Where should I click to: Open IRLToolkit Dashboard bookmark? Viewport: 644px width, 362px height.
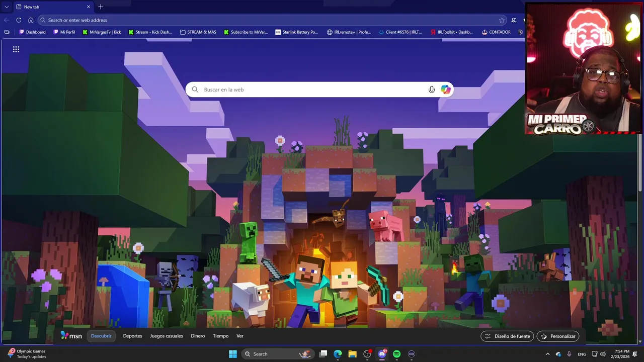point(452,32)
